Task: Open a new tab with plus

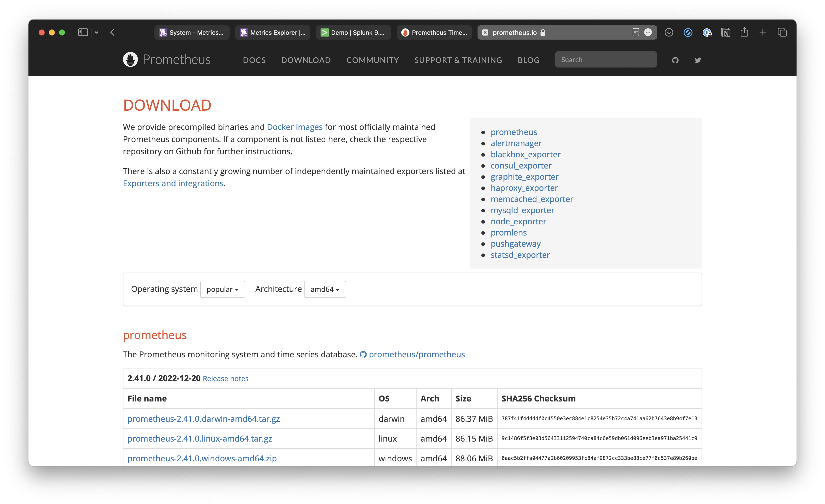Action: (763, 32)
